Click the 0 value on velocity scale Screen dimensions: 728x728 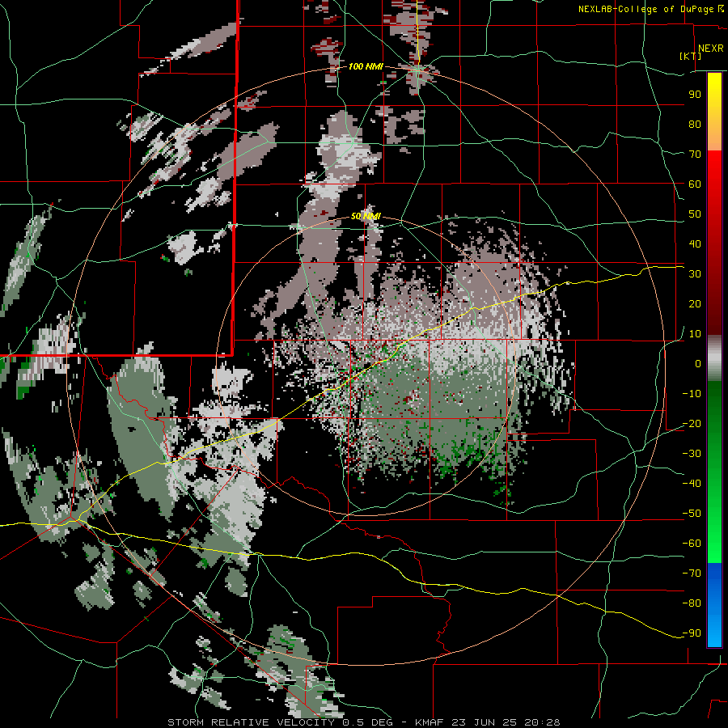click(x=698, y=364)
